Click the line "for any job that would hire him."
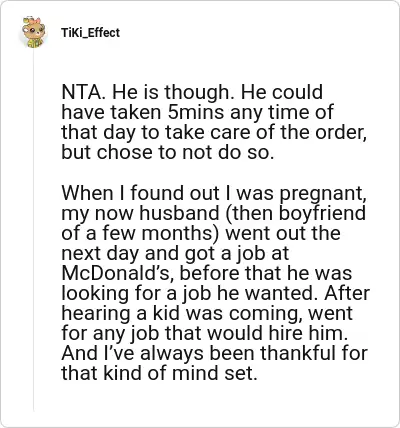This screenshot has height=428, width=400. coord(205,334)
